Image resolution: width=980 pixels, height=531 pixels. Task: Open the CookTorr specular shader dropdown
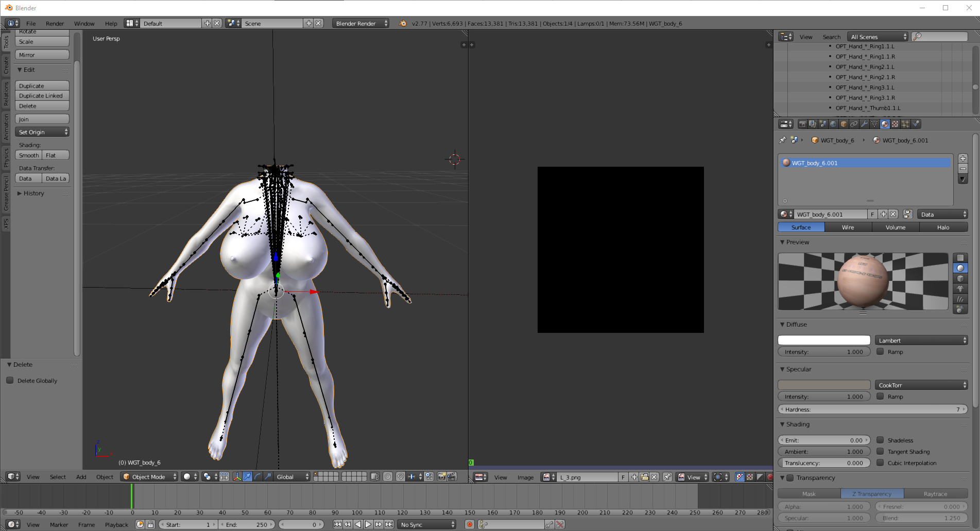(x=921, y=385)
